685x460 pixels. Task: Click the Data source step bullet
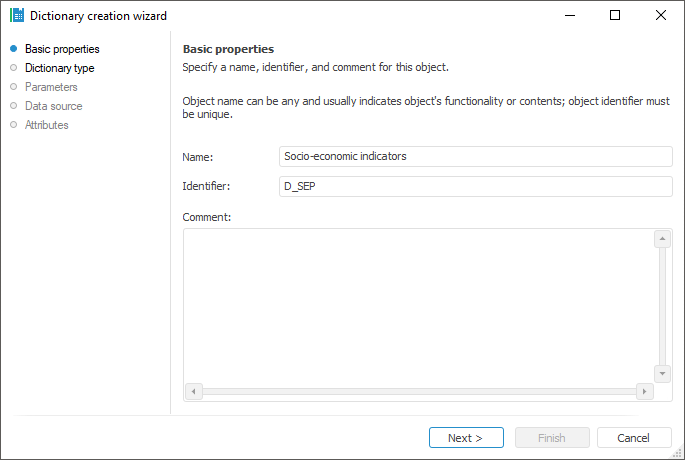(13, 106)
